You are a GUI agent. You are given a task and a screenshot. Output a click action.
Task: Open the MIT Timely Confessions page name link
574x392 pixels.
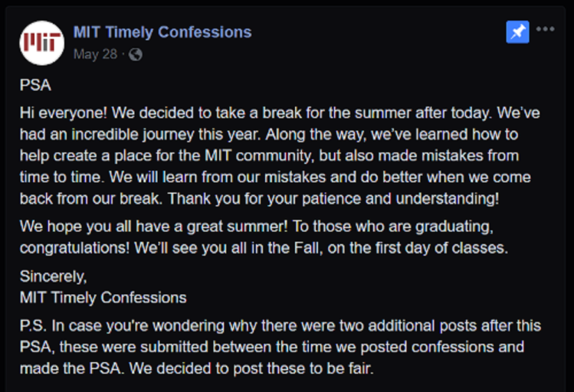(x=162, y=32)
